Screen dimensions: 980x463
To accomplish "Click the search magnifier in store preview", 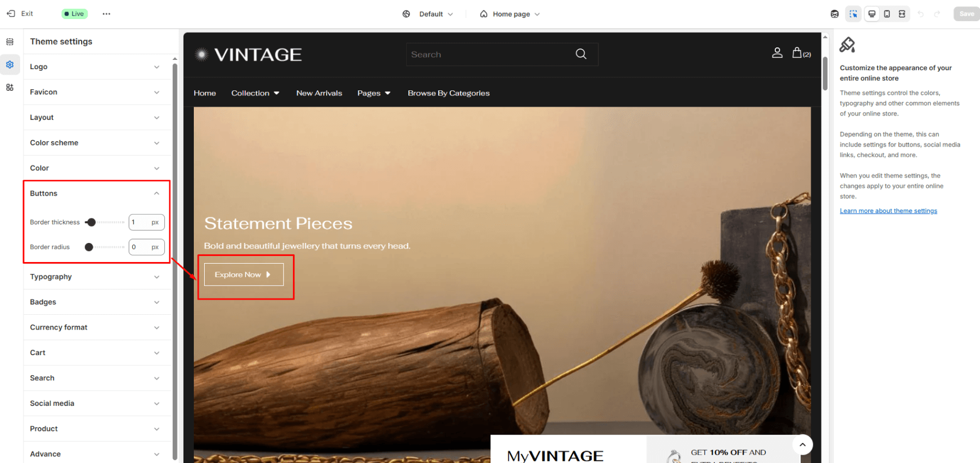I will click(x=581, y=54).
